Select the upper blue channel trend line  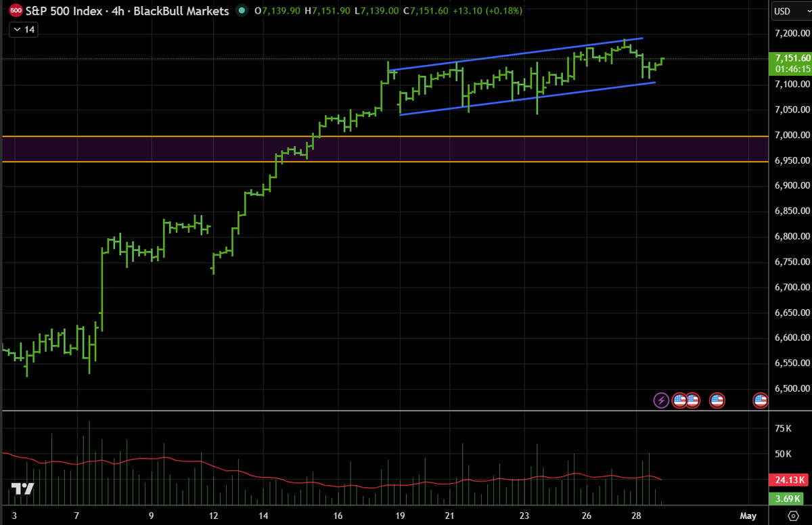pos(516,54)
